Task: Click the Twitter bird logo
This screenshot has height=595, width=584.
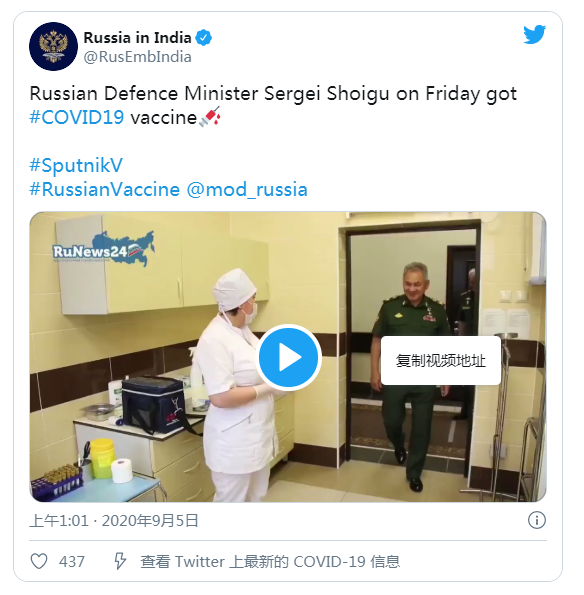Action: click(534, 35)
